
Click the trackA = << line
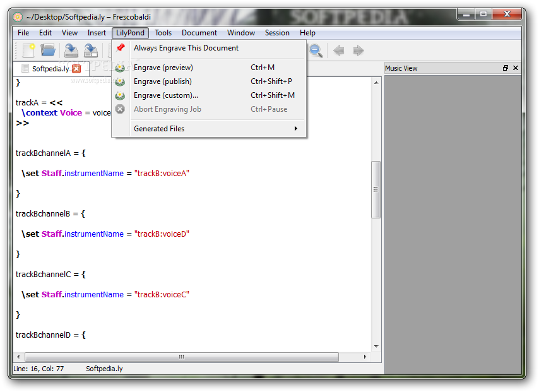[x=39, y=103]
